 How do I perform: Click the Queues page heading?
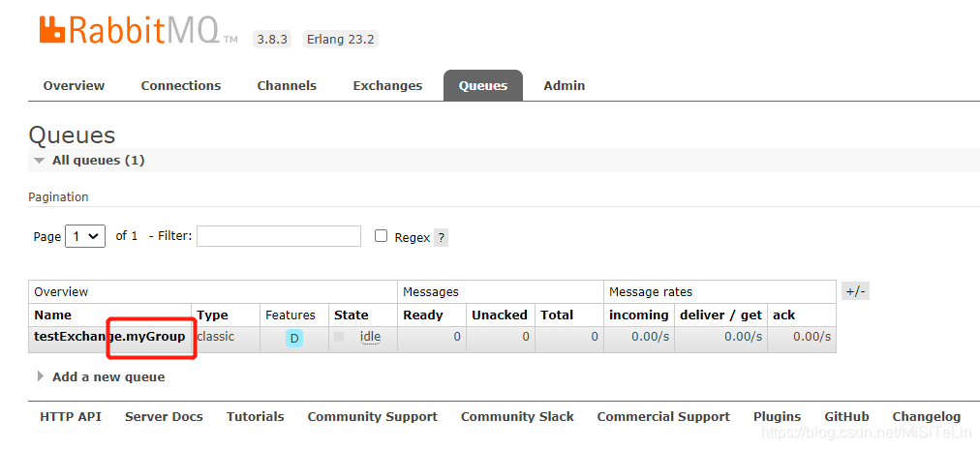tap(72, 135)
